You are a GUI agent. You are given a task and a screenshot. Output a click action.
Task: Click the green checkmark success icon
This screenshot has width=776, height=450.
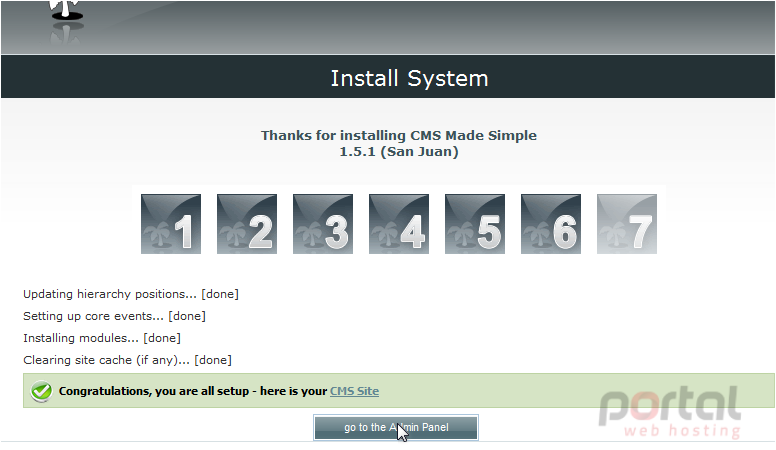[x=41, y=391]
